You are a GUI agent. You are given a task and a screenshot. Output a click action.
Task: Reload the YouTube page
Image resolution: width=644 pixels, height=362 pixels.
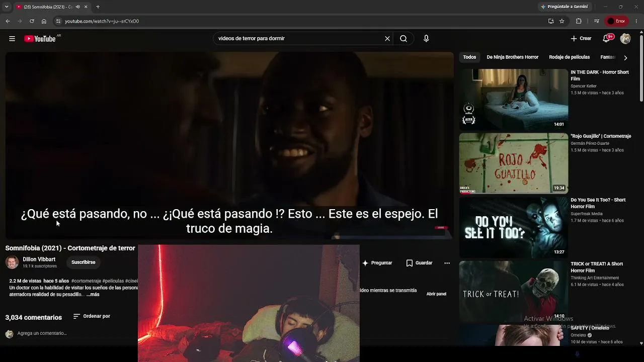[32, 21]
